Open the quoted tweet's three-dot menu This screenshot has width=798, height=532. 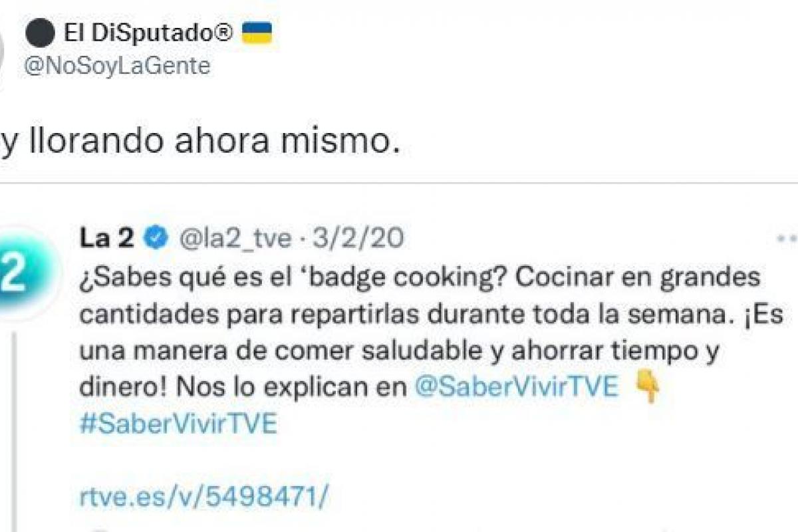pyautogui.click(x=787, y=238)
